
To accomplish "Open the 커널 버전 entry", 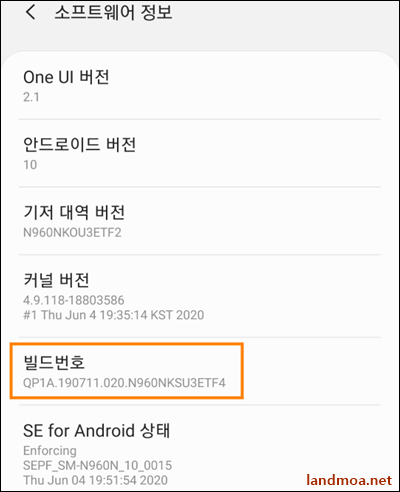I will click(x=200, y=296).
